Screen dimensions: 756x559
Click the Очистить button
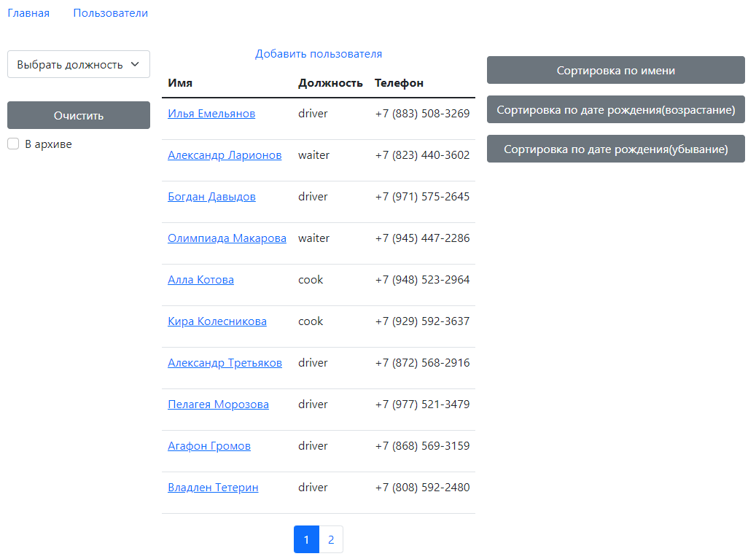click(x=79, y=115)
